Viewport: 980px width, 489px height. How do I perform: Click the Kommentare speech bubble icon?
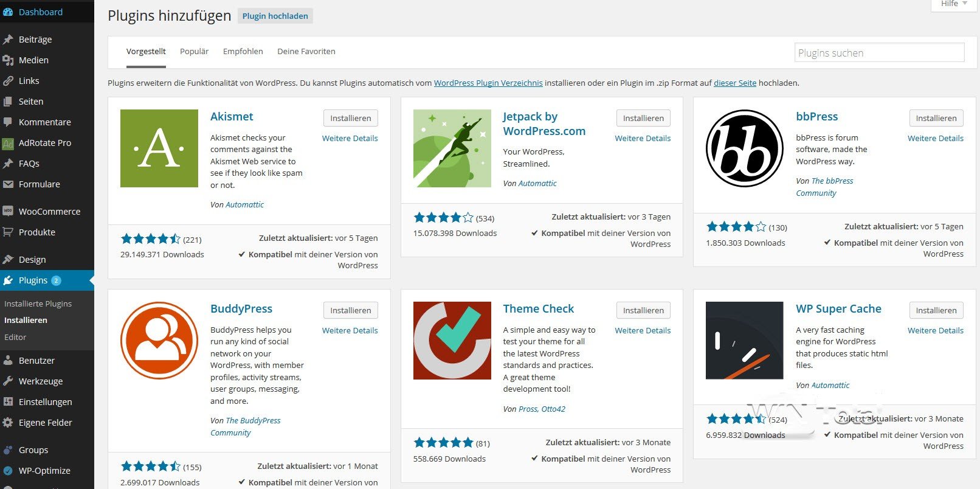(x=8, y=122)
